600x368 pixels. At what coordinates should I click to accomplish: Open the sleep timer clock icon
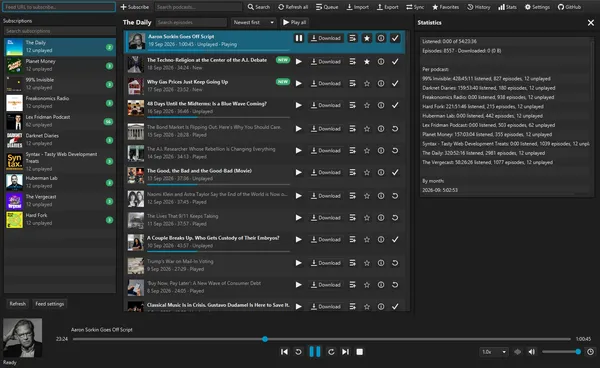pos(590,352)
